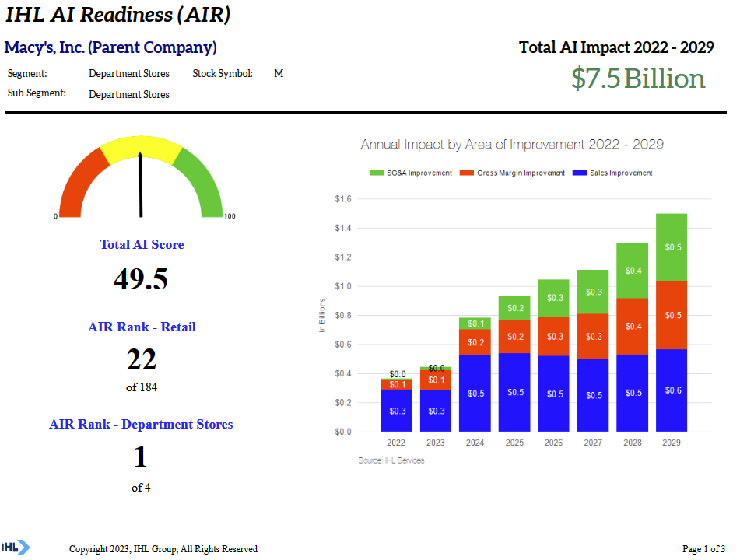The height and width of the screenshot is (560, 754).
Task: Click the IHL AI Readiness (AIR) heading
Action: (x=117, y=15)
